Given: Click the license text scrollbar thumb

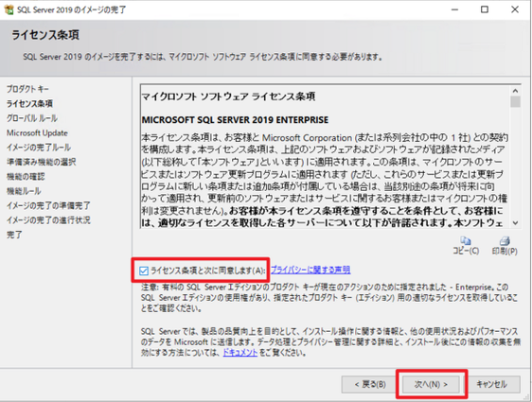Looking at the screenshot, I should (x=515, y=102).
